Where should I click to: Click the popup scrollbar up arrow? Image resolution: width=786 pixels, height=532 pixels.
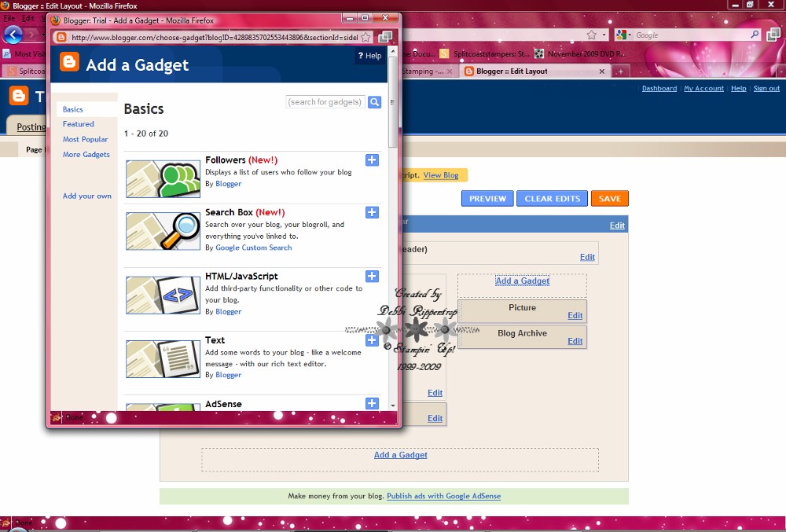[393, 51]
